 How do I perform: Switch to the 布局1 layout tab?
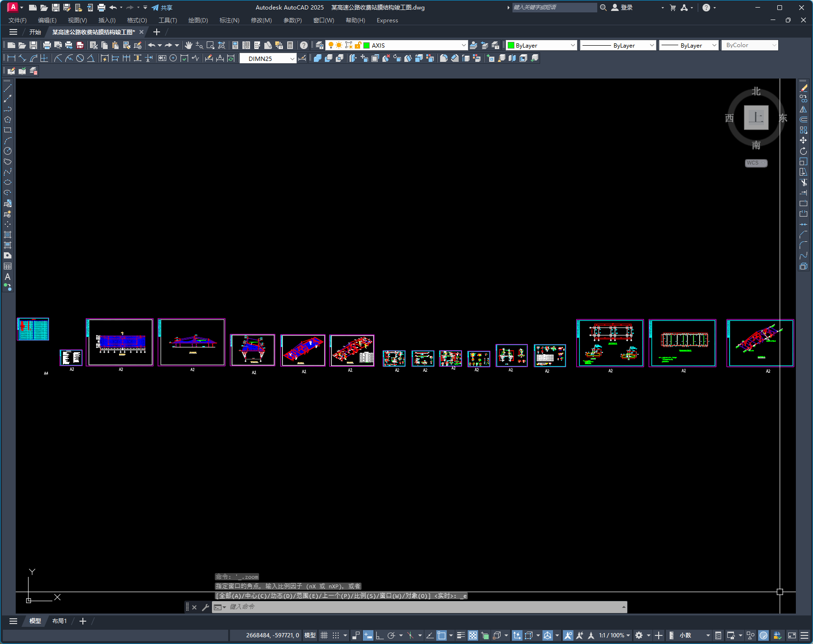[x=60, y=621]
